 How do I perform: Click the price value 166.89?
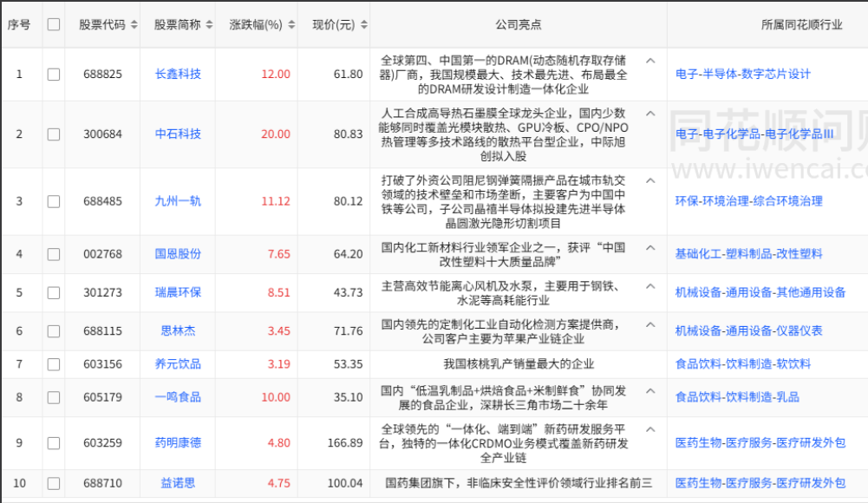tap(345, 442)
